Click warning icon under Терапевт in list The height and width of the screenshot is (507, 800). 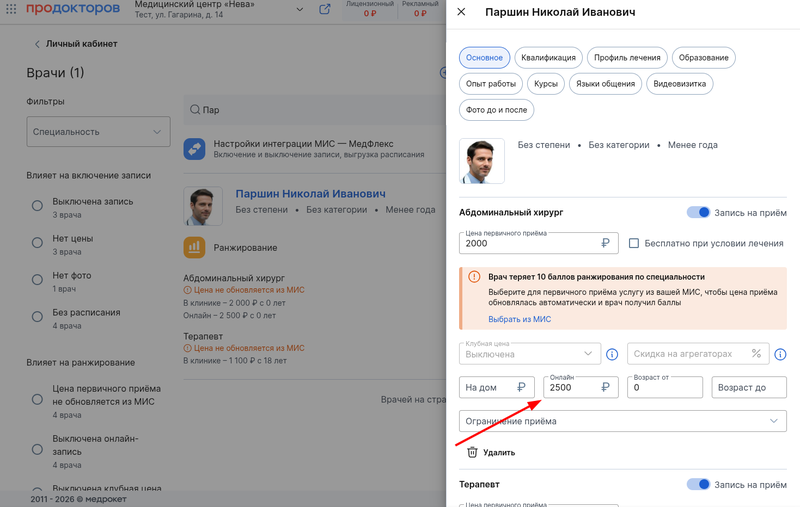(187, 348)
